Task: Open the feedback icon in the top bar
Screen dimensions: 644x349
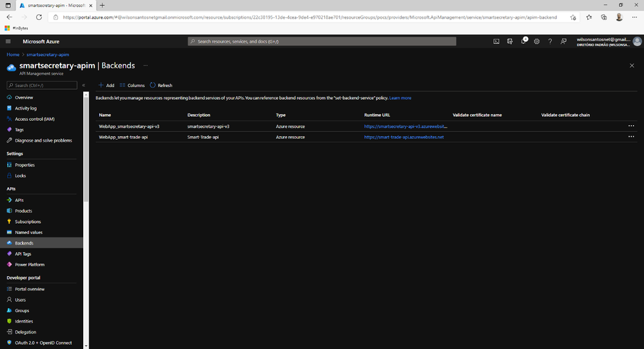Action: coord(563,41)
